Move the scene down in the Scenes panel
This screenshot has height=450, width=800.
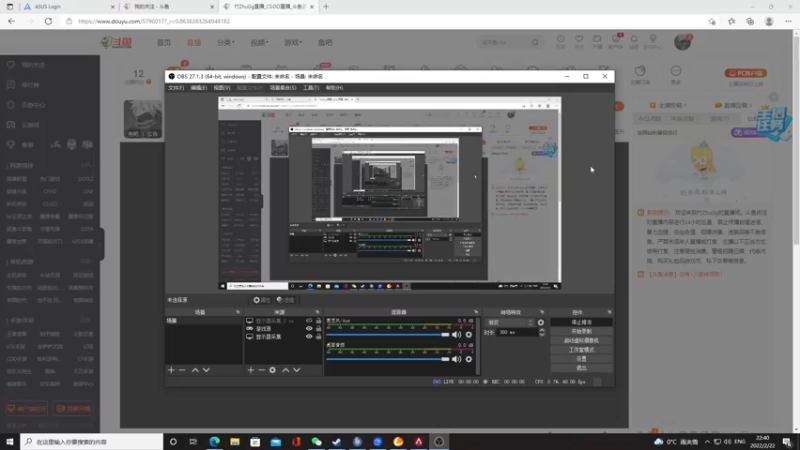pyautogui.click(x=206, y=370)
